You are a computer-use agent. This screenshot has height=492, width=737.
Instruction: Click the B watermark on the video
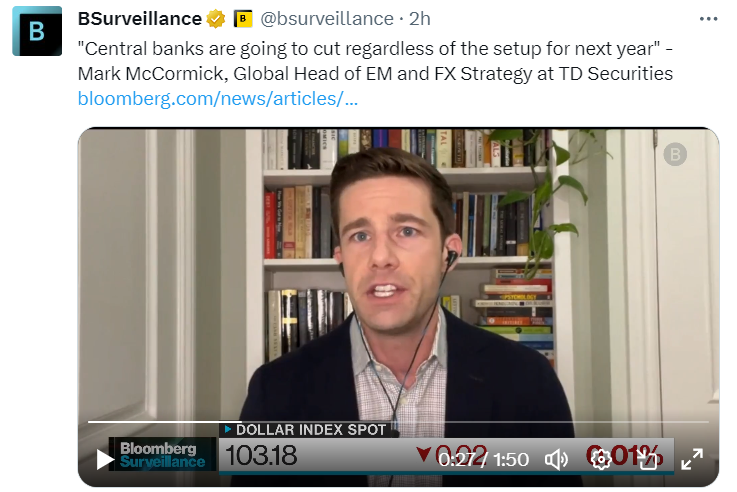click(x=675, y=155)
